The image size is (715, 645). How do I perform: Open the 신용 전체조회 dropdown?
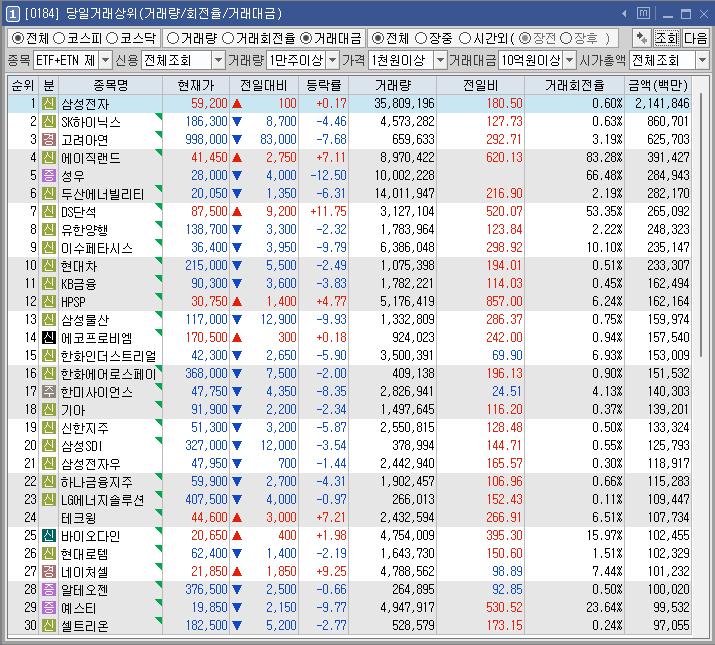pos(219,60)
